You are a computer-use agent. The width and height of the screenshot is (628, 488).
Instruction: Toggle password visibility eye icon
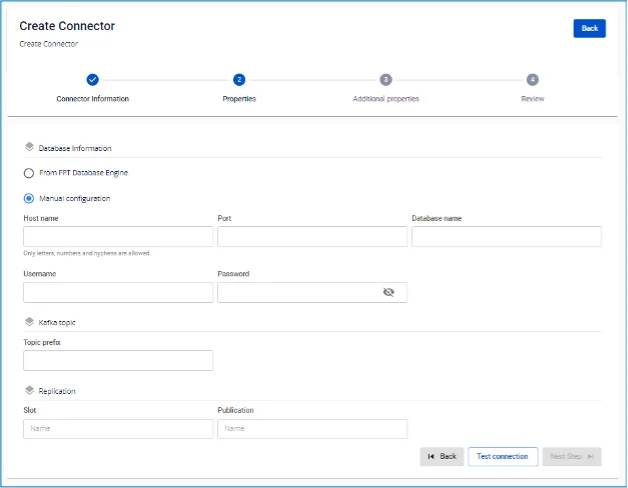[x=388, y=292]
